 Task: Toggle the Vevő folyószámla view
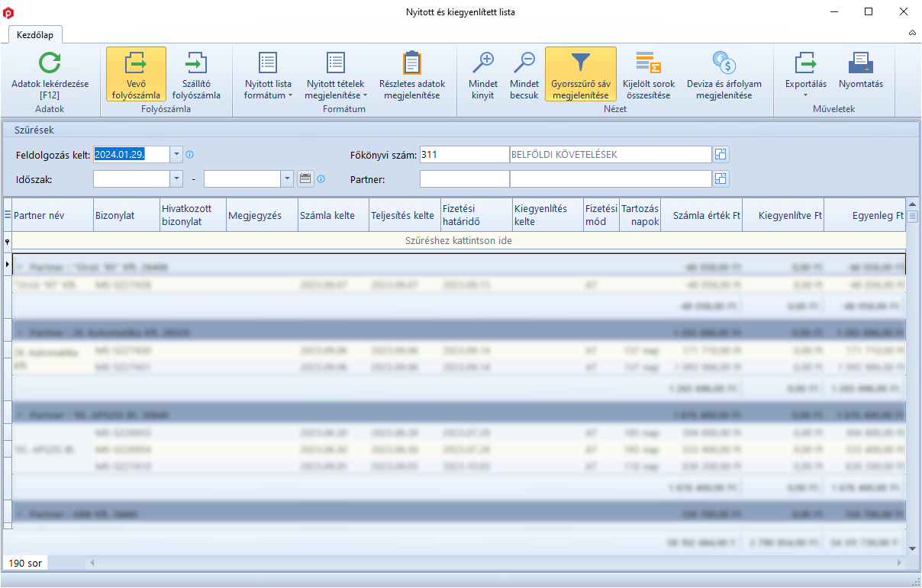136,75
